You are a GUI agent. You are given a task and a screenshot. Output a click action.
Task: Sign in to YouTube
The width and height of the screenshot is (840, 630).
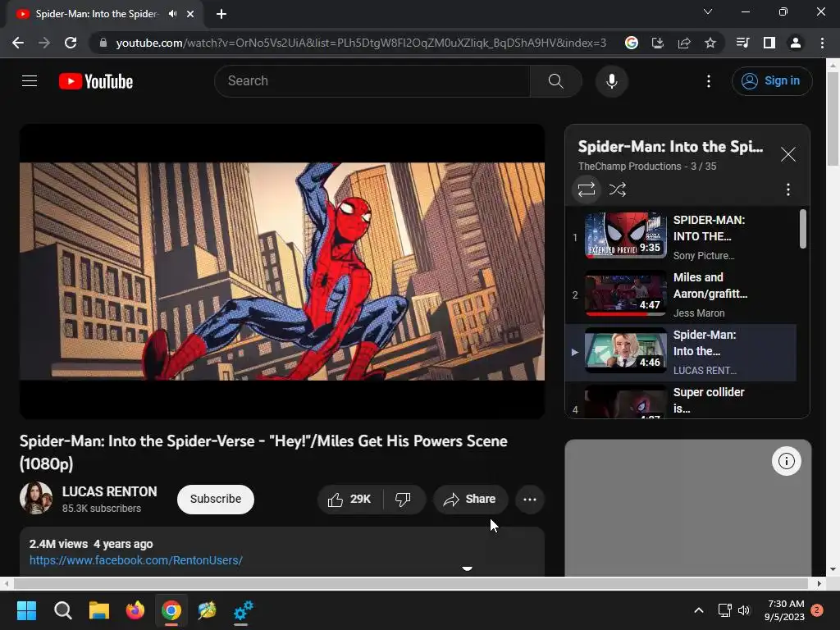[x=772, y=81]
